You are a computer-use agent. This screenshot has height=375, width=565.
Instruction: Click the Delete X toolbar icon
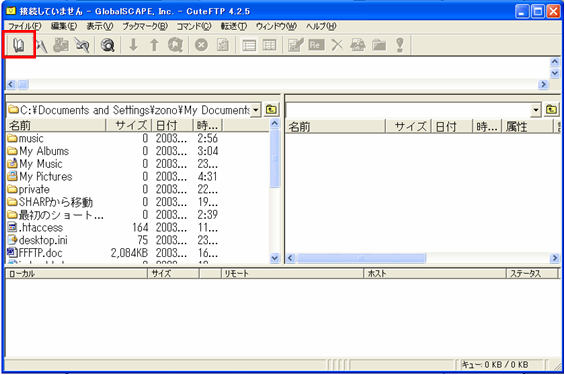[x=337, y=45]
